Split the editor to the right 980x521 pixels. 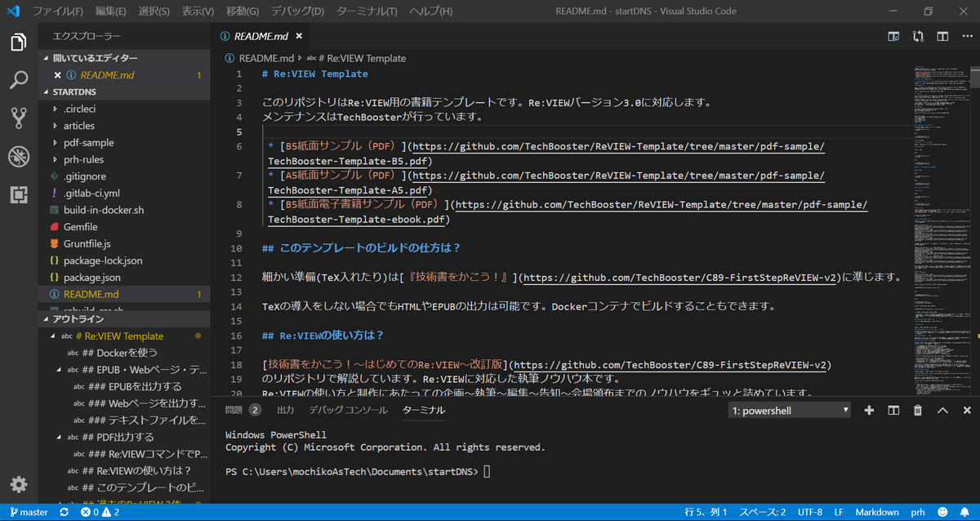942,36
